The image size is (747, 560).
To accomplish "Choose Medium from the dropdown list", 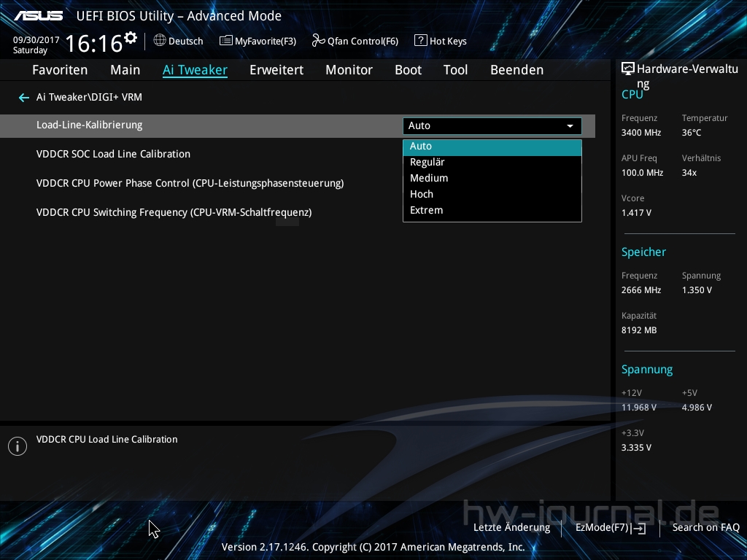I will coord(492,178).
